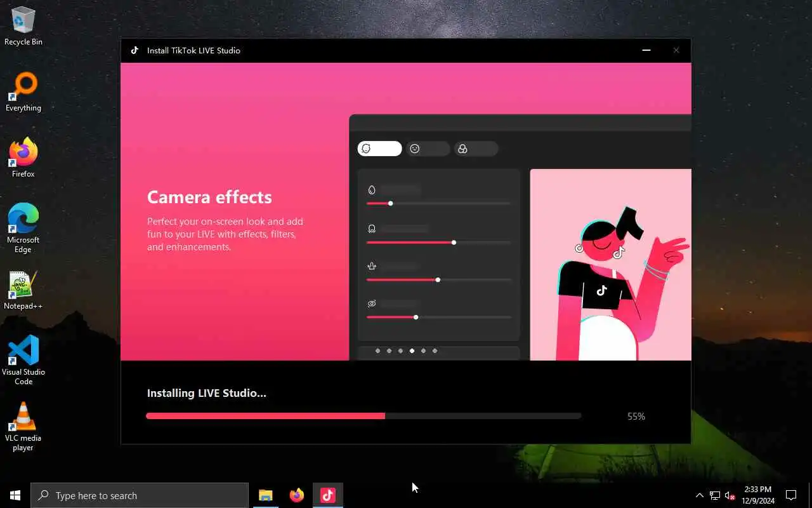This screenshot has height=508, width=812.
Task: Open the Recycle Bin desktop icon
Action: (23, 27)
